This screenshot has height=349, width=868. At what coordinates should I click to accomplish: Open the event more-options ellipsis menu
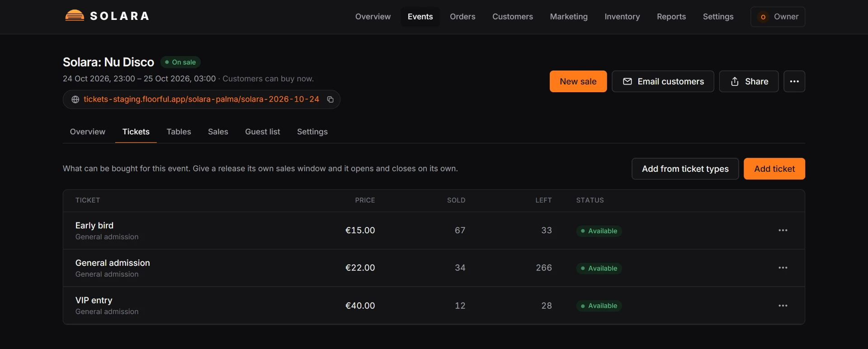pos(794,81)
